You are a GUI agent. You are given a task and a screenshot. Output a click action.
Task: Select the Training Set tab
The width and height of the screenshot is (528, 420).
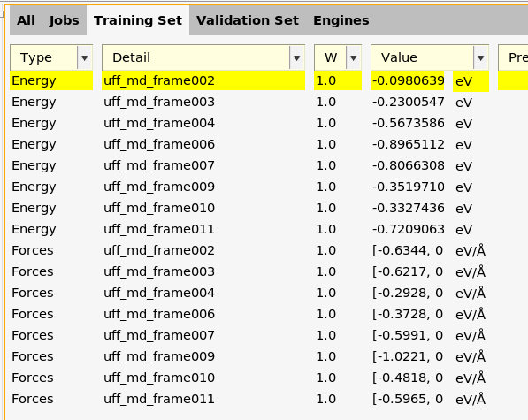tap(138, 20)
